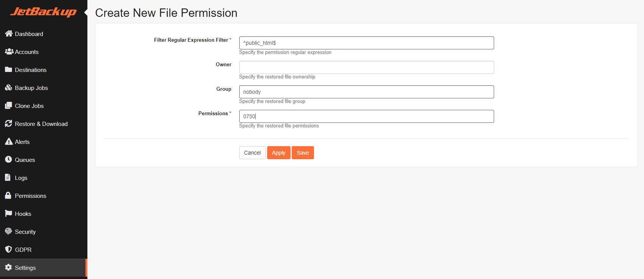Click the Restore & Download sync icon

point(8,124)
